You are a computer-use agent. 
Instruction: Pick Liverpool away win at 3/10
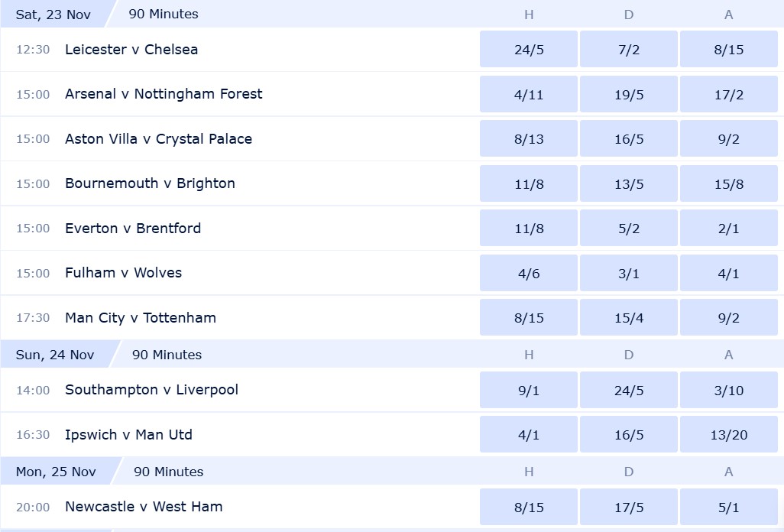pos(728,390)
